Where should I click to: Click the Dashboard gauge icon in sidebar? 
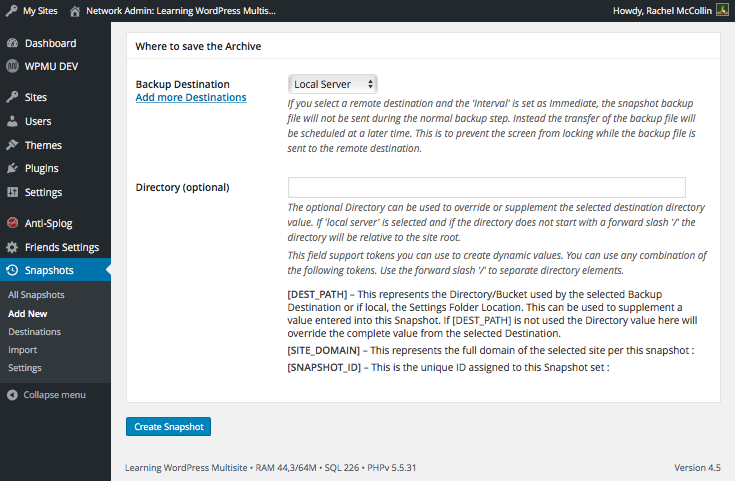tap(12, 44)
